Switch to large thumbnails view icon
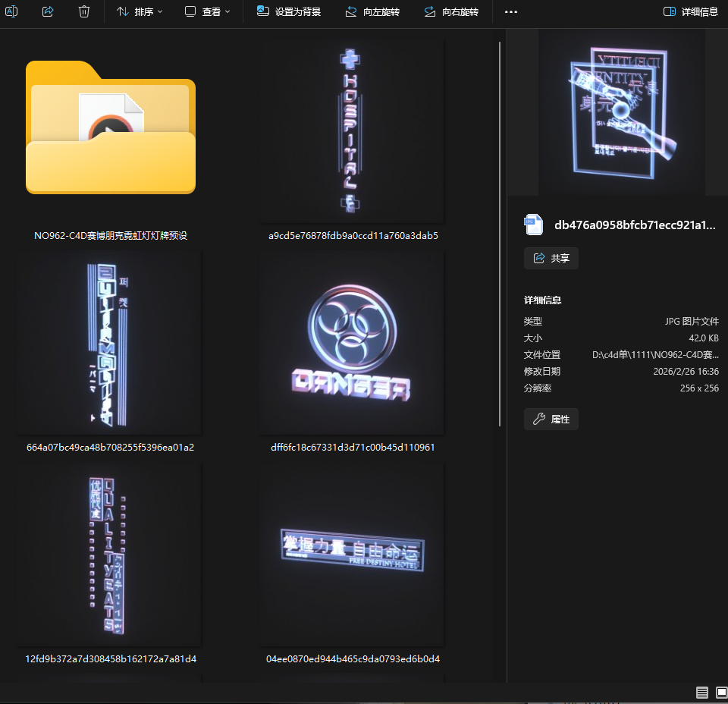The image size is (728, 704). (x=721, y=693)
